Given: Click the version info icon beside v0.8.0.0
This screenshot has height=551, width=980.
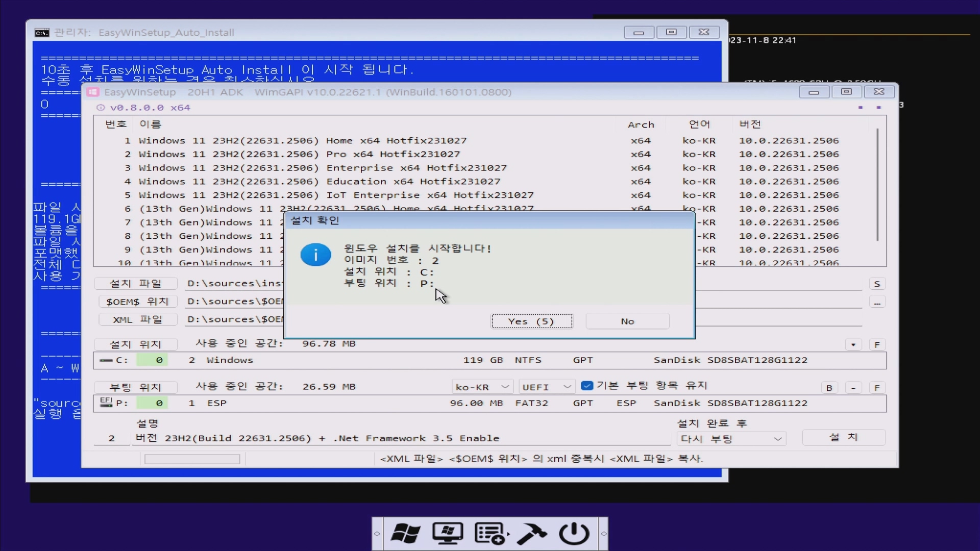Looking at the screenshot, I should pyautogui.click(x=101, y=108).
